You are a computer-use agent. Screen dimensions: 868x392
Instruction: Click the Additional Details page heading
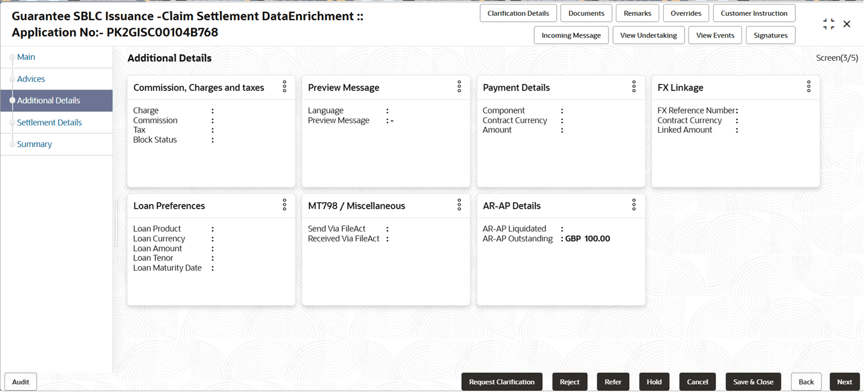pos(169,58)
